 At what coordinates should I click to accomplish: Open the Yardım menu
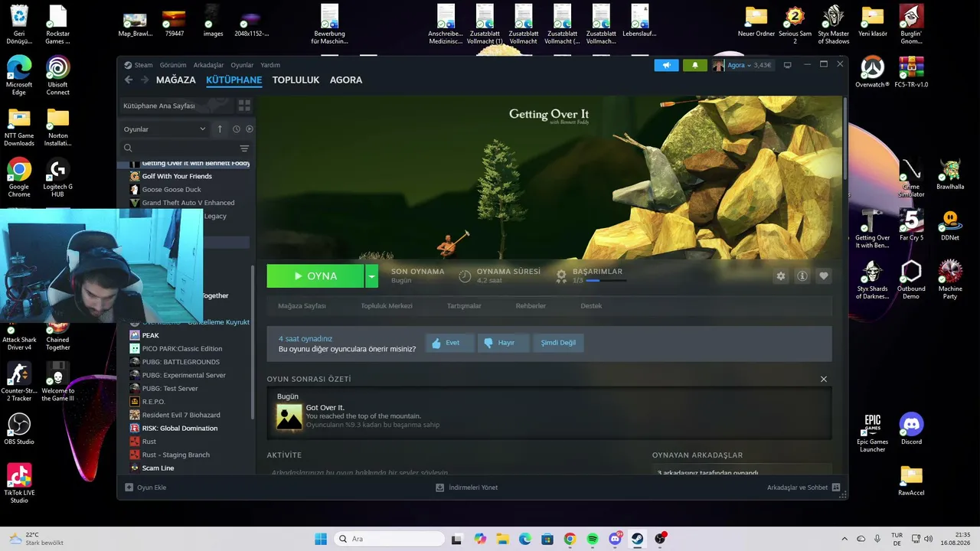[270, 65]
